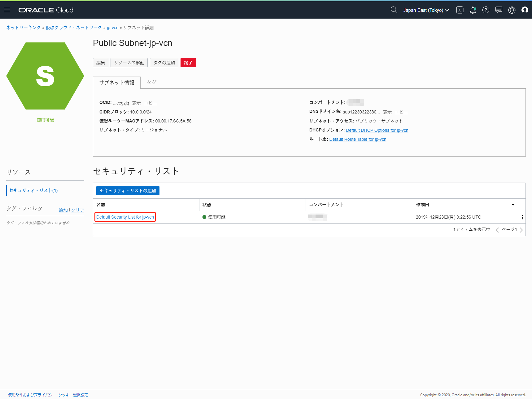The height and width of the screenshot is (399, 532).
Task: Select セキュリティ・リスト(1) in resources sidebar
Action: click(33, 190)
